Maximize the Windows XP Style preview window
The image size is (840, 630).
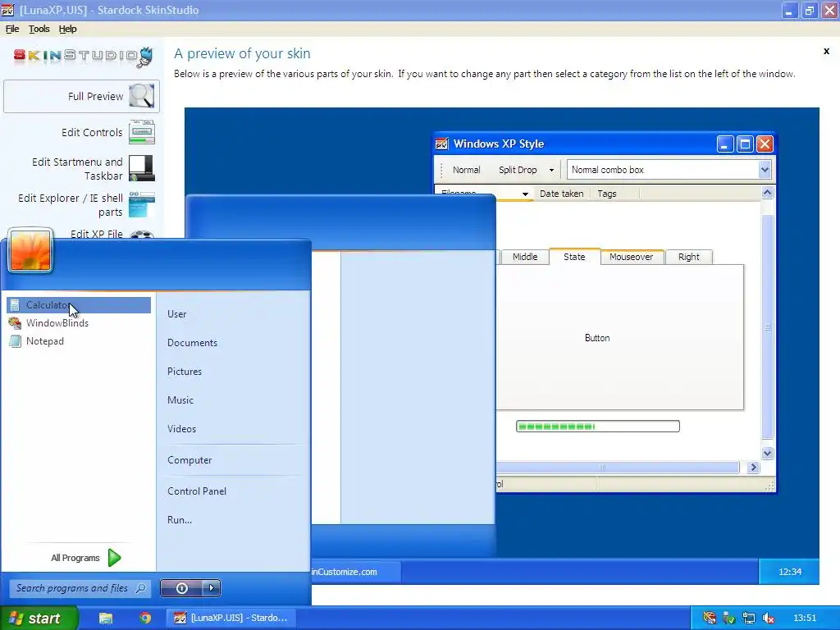click(745, 144)
